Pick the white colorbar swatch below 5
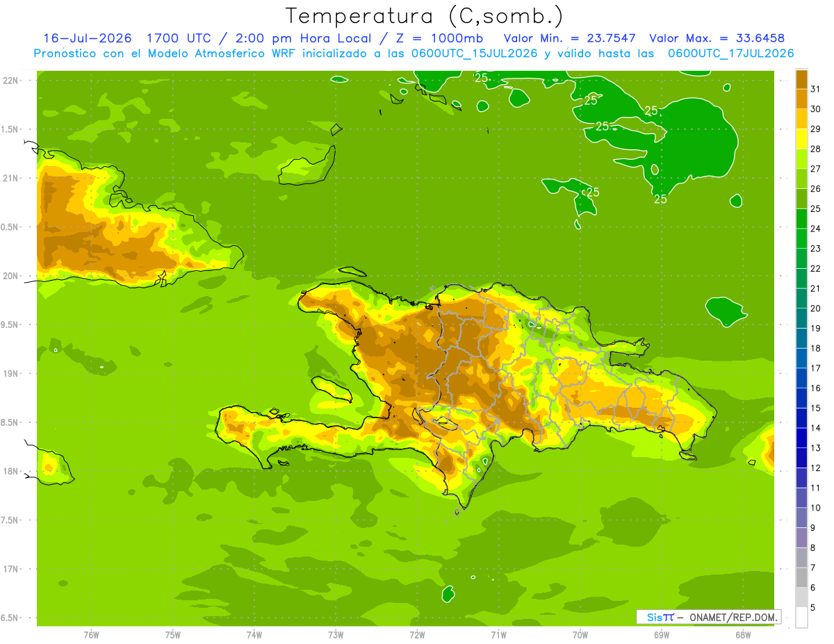This screenshot has height=644, width=834. coord(801,618)
